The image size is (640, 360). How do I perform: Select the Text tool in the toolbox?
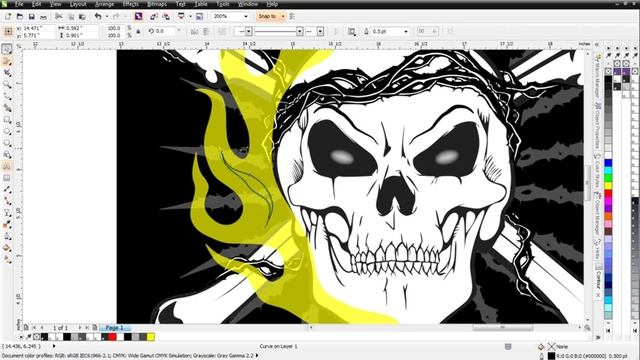point(7,167)
